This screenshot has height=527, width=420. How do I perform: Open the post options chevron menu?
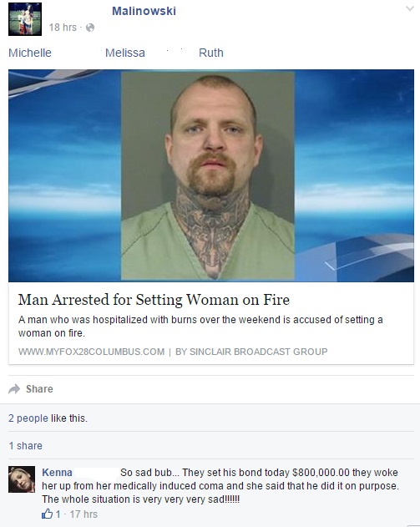click(x=410, y=8)
